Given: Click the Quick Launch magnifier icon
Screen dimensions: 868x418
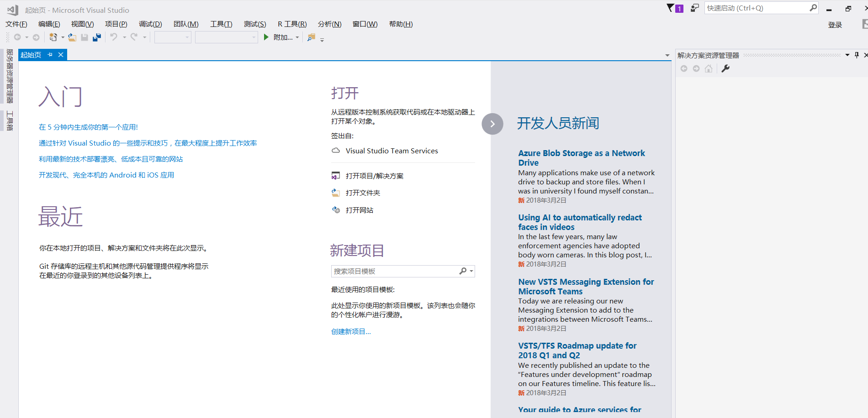Looking at the screenshot, I should (x=813, y=8).
